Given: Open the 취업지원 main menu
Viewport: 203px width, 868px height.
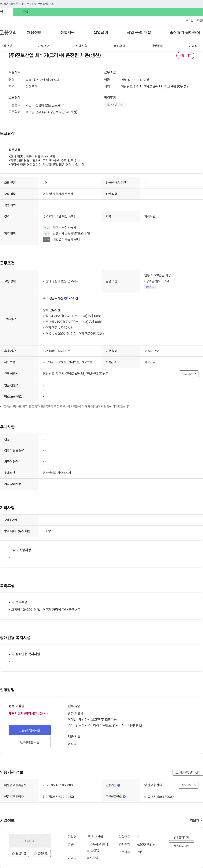Looking at the screenshot, I should (x=67, y=33).
